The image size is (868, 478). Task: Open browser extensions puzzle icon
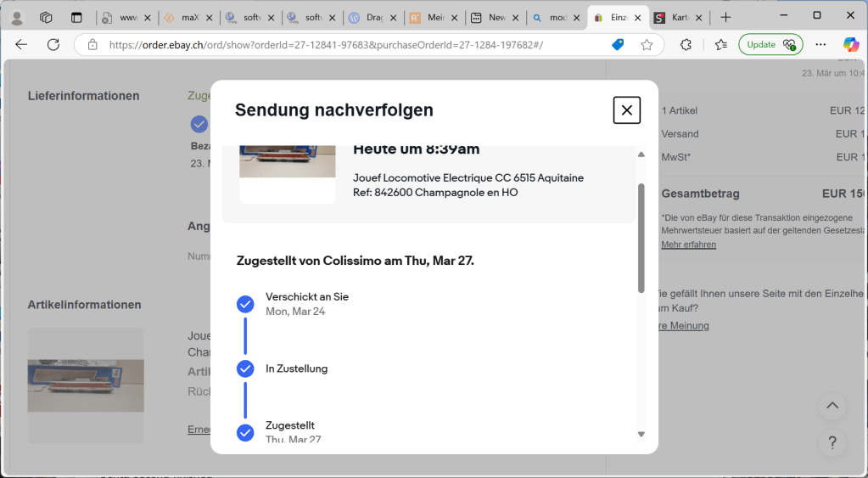click(686, 45)
